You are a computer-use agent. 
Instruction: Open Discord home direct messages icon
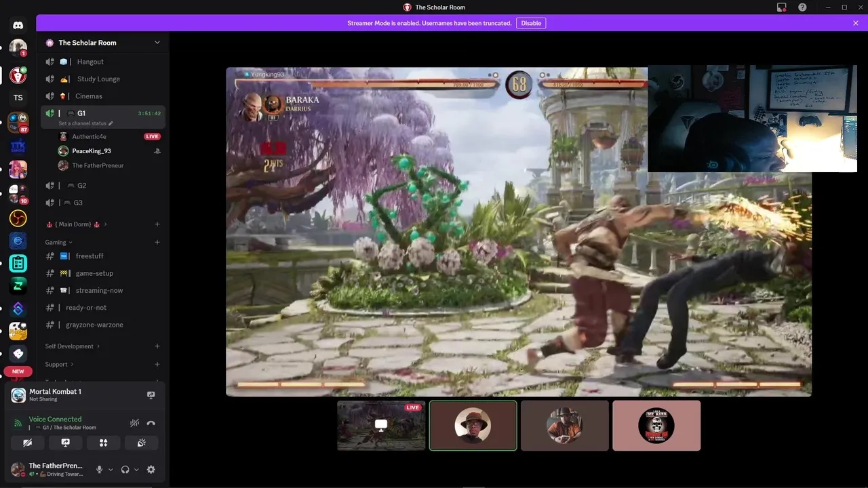point(18,26)
